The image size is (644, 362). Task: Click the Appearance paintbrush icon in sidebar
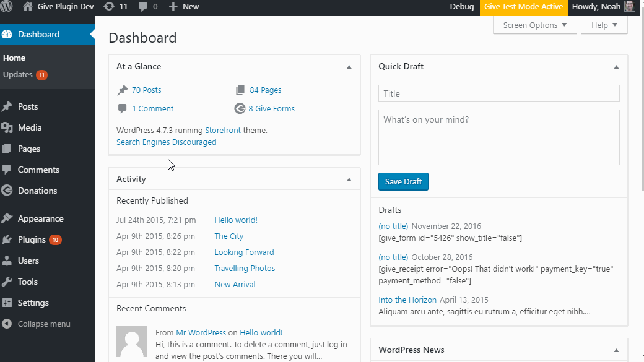[7, 218]
